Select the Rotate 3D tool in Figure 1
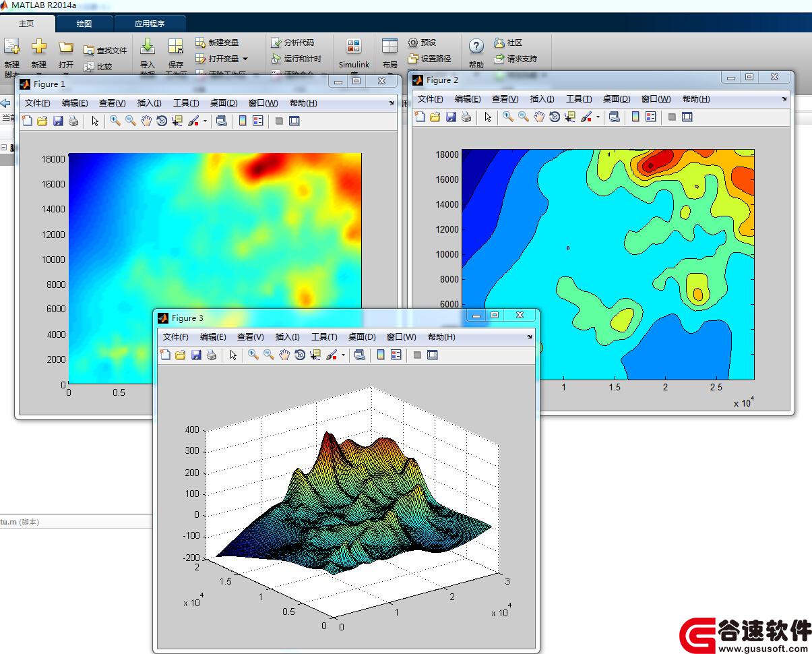 pyautogui.click(x=162, y=121)
